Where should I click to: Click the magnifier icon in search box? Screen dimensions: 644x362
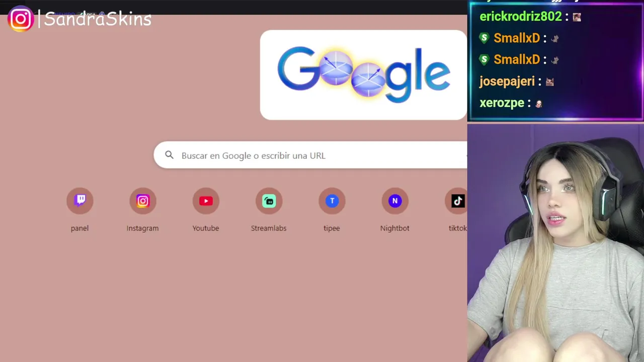click(x=170, y=155)
